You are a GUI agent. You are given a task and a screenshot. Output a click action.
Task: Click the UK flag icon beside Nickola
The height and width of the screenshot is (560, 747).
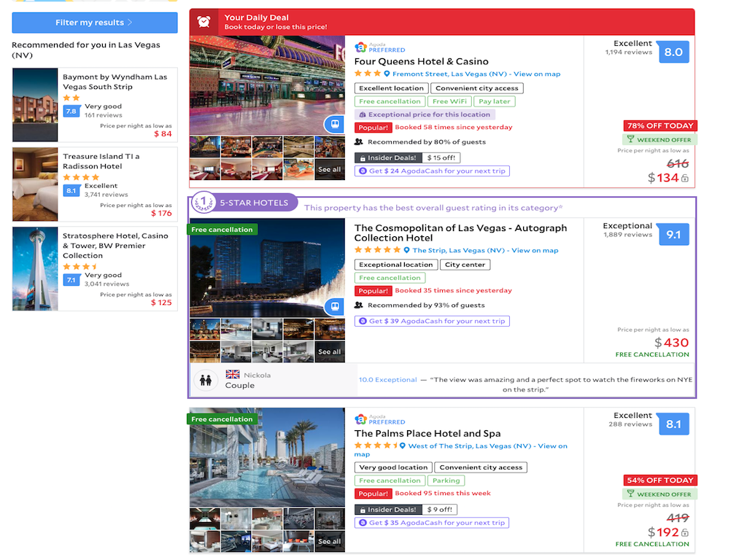233,374
